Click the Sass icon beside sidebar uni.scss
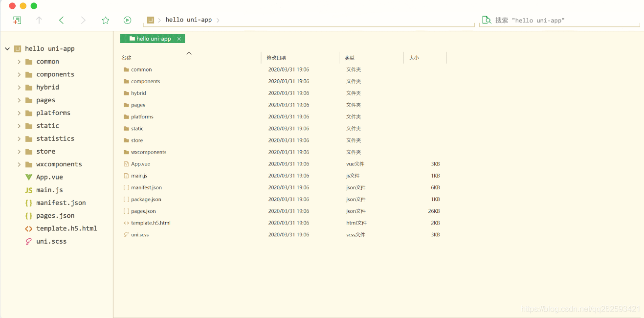The image size is (644, 318). pyautogui.click(x=29, y=241)
